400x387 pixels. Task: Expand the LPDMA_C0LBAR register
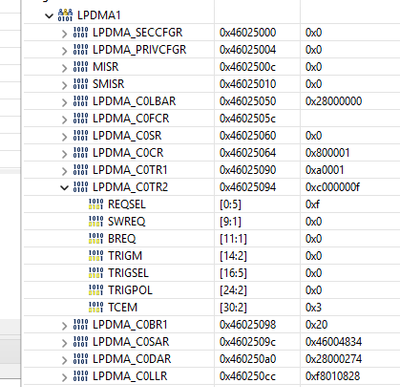(x=64, y=102)
